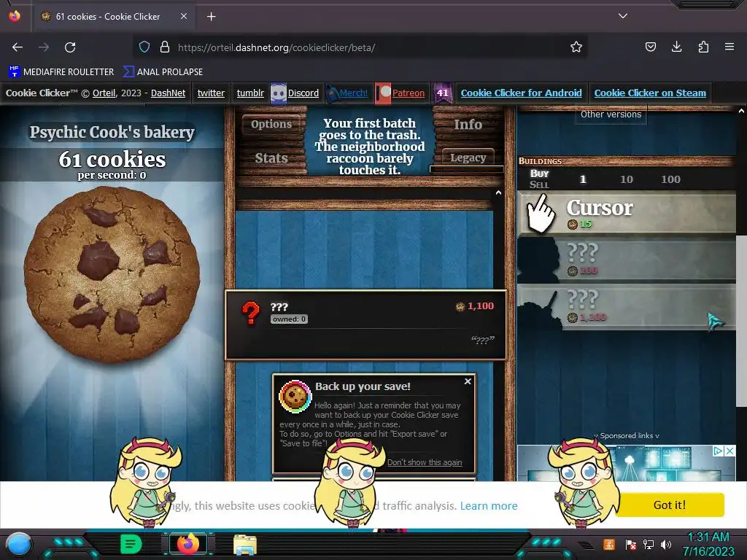Screen dimensions: 747x560
Task: Open Other versions dropdown
Action: 611,114
